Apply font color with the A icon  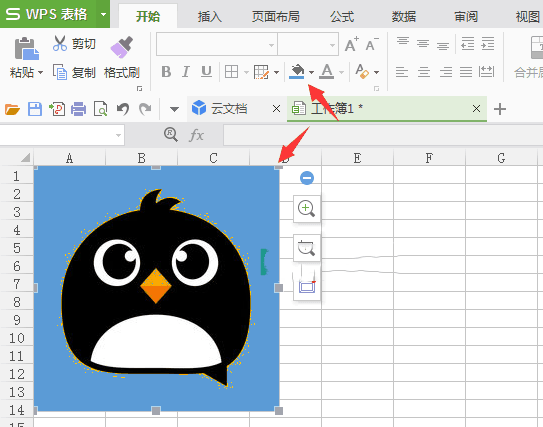[x=327, y=72]
